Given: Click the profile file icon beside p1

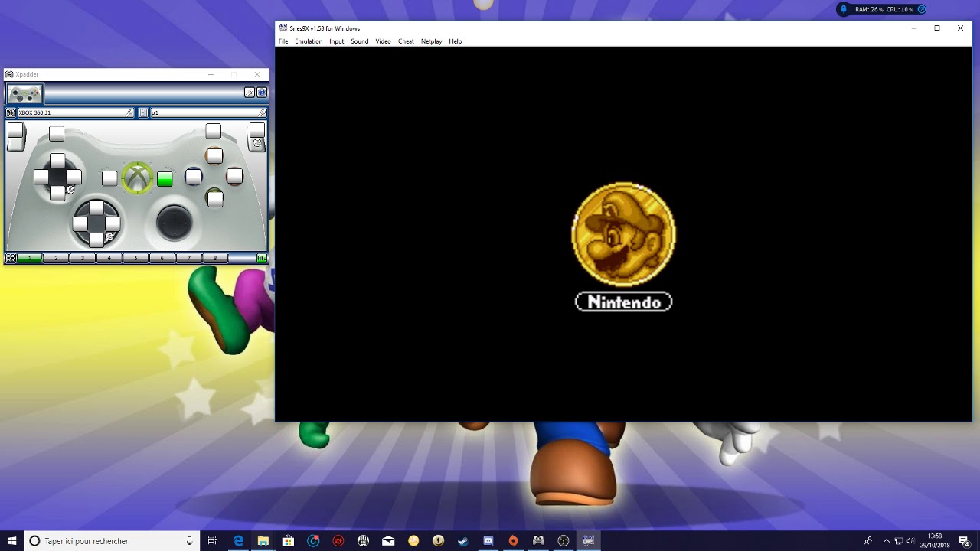Looking at the screenshot, I should (x=143, y=112).
